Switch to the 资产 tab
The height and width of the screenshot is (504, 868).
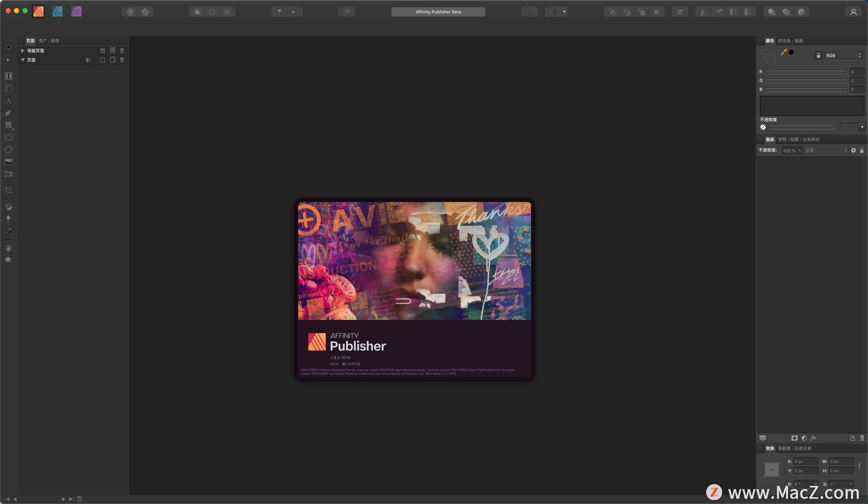pos(42,41)
